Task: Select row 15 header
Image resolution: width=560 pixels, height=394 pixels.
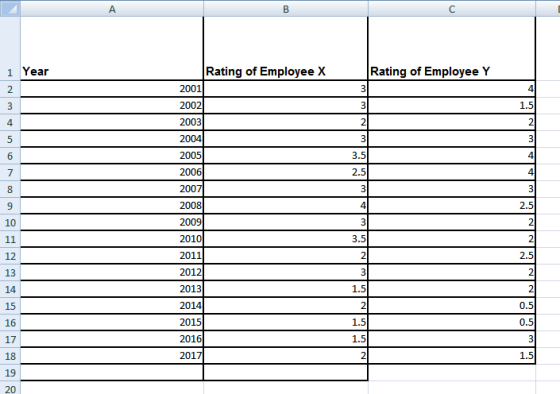Action: [x=10, y=306]
